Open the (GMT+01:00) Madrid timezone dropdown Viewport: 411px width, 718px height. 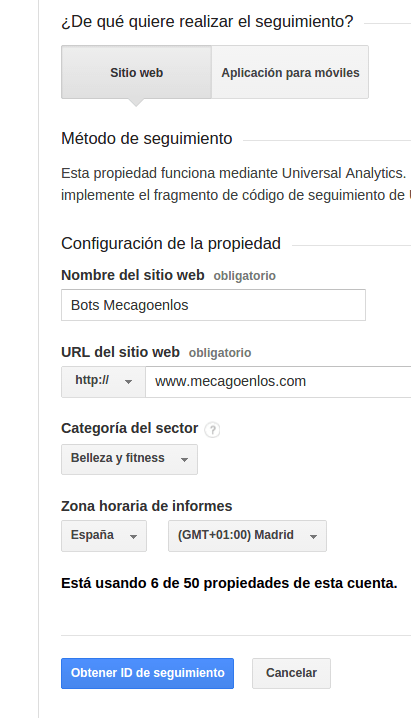[x=247, y=536]
